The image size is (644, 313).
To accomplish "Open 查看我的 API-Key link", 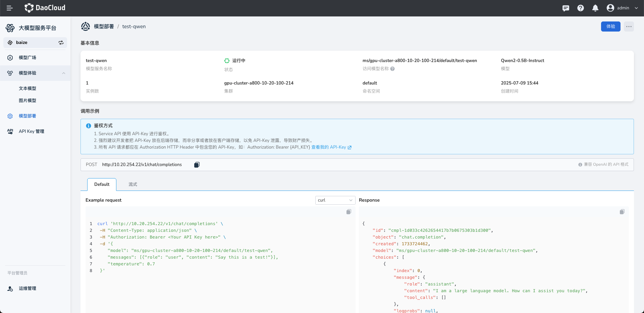I will coord(331,147).
